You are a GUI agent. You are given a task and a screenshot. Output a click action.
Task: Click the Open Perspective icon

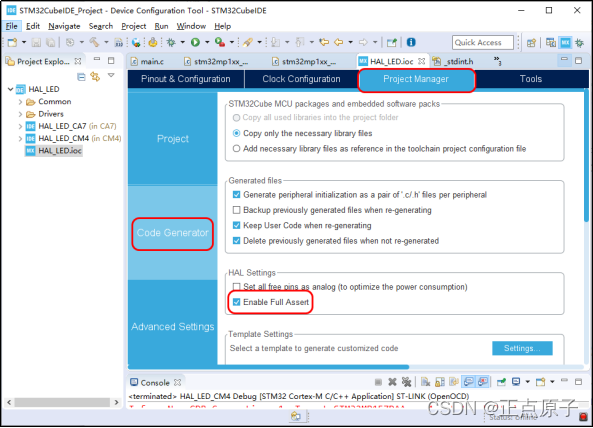pos(531,43)
